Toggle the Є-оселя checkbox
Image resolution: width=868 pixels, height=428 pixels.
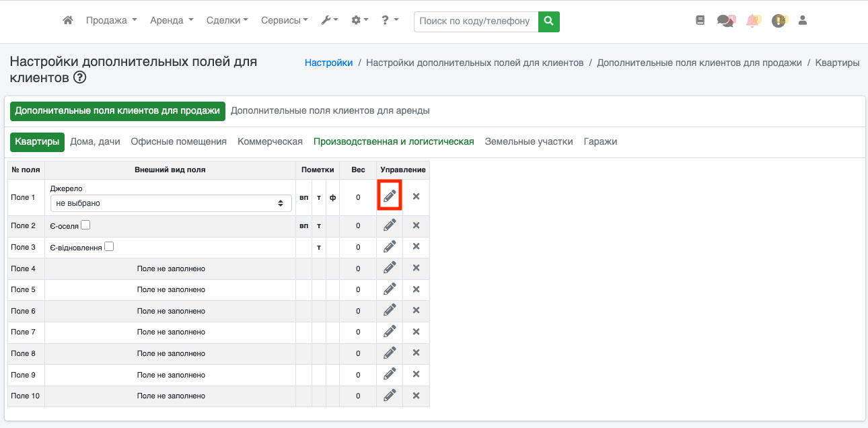pyautogui.click(x=85, y=225)
